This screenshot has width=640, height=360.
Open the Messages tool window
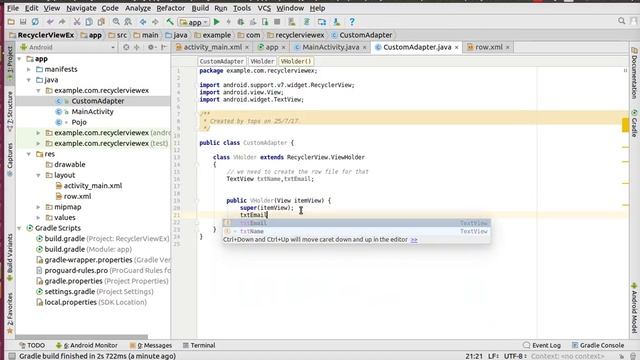click(151, 345)
